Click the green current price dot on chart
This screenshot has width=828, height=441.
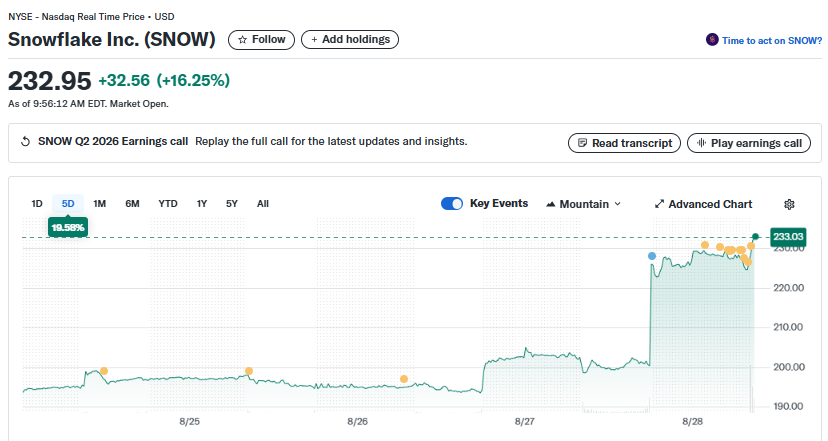click(756, 237)
